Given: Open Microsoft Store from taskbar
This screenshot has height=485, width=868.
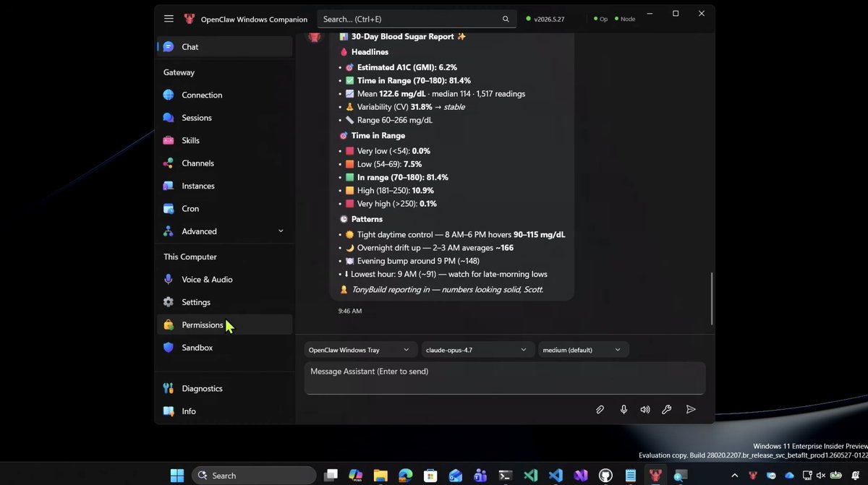Looking at the screenshot, I should (x=430, y=475).
